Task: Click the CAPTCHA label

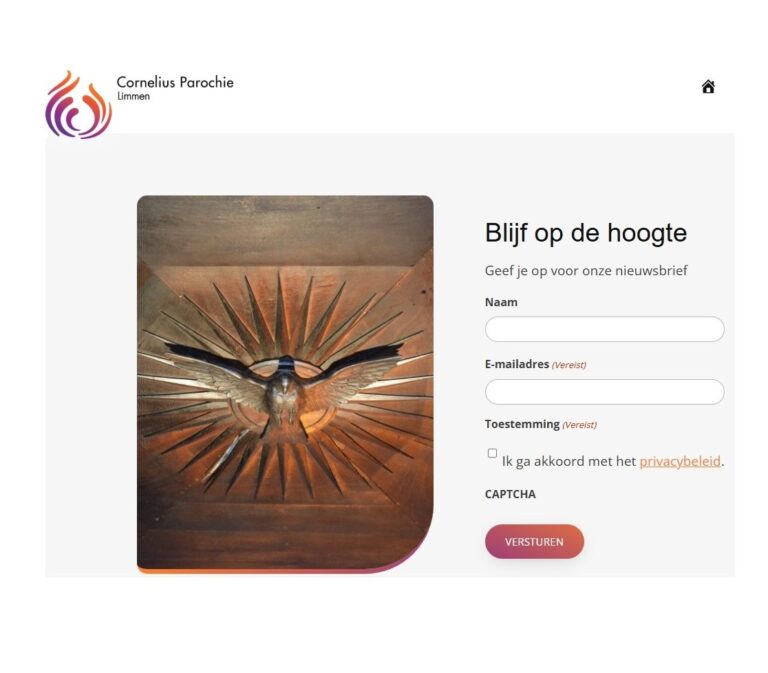Action: 510,494
